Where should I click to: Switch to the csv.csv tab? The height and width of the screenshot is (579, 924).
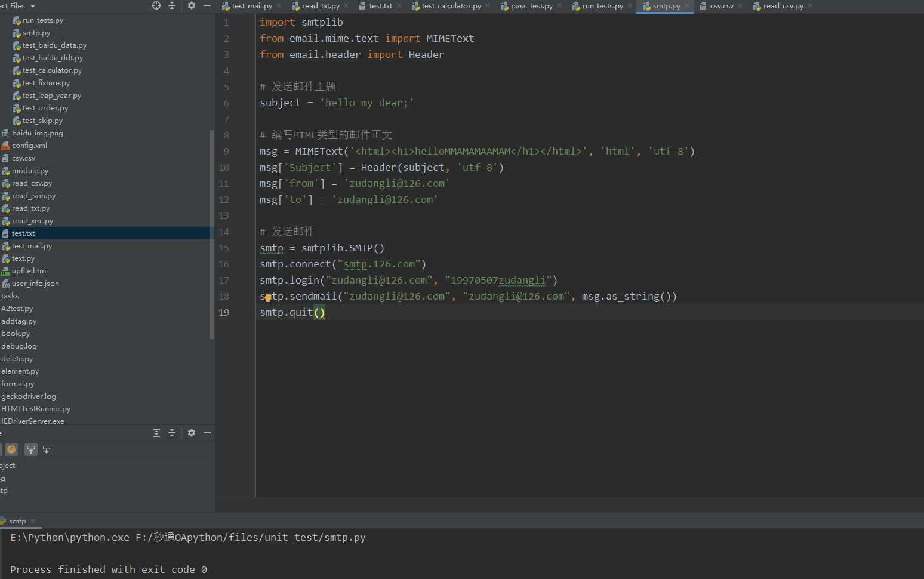(722, 6)
